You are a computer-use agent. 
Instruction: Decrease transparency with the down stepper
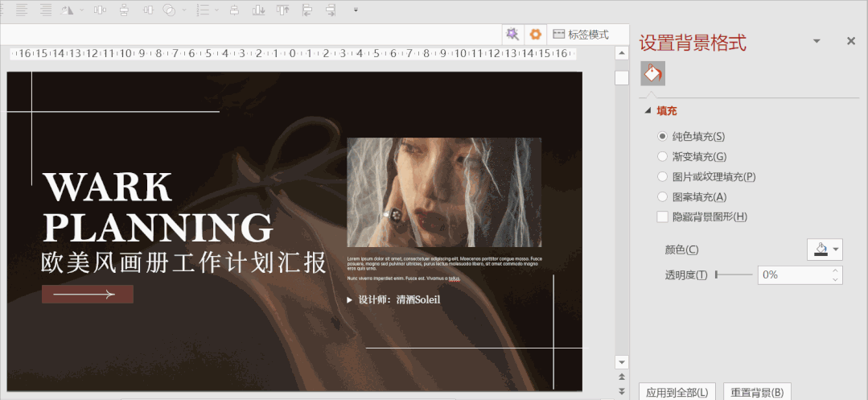click(835, 280)
